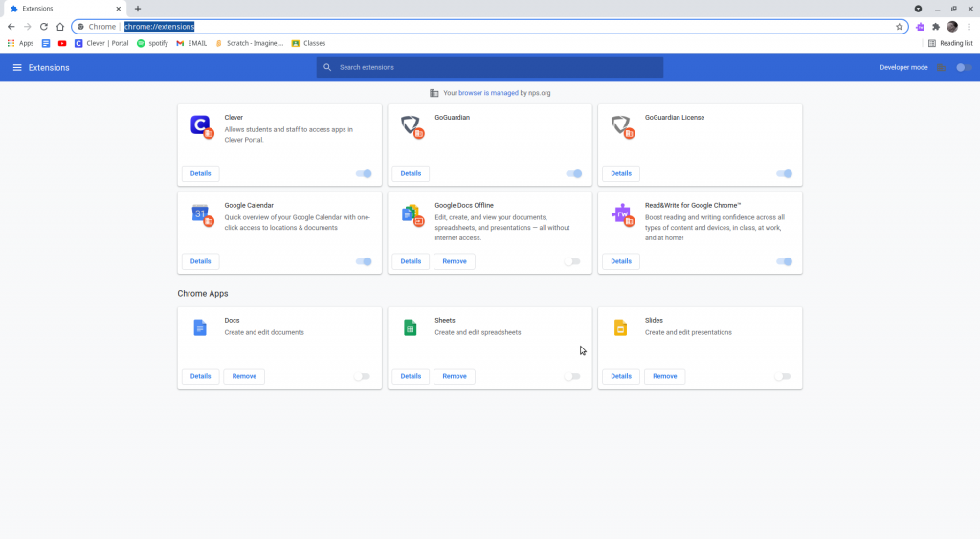
Task: Open Details for Sheets app
Action: click(x=411, y=376)
